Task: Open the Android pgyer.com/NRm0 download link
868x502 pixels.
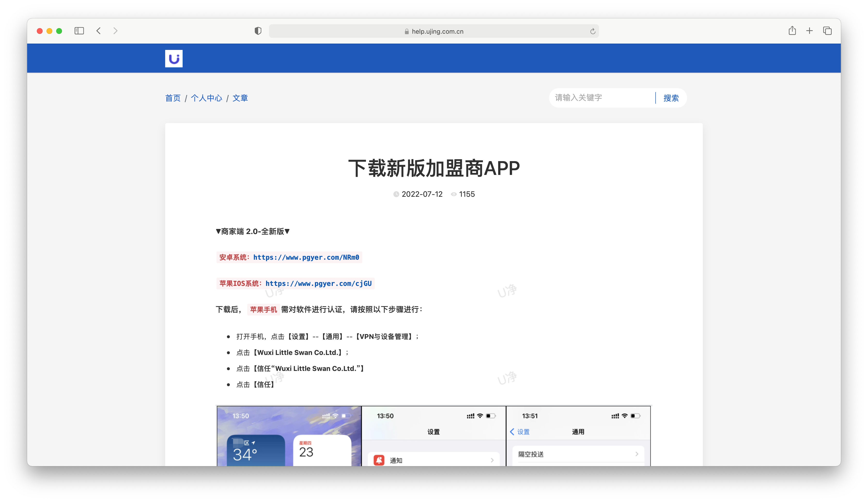Action: 306,257
